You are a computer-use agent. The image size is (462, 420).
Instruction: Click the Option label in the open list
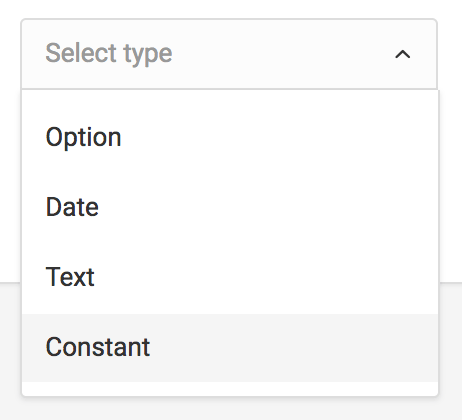click(83, 138)
